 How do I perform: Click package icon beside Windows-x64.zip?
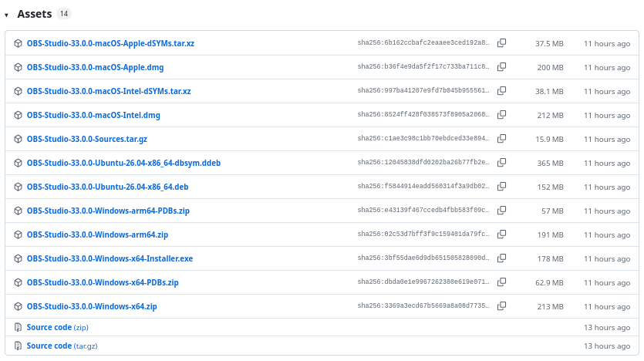click(18, 306)
